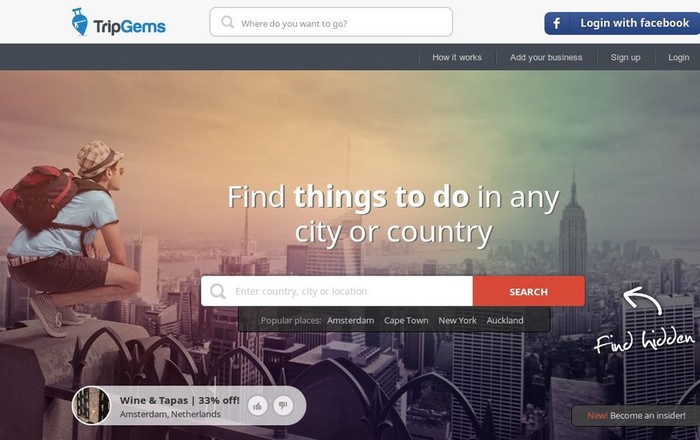Click the magnifier icon in top search bar
Image resolution: width=700 pixels, height=440 pixels.
pyautogui.click(x=227, y=22)
